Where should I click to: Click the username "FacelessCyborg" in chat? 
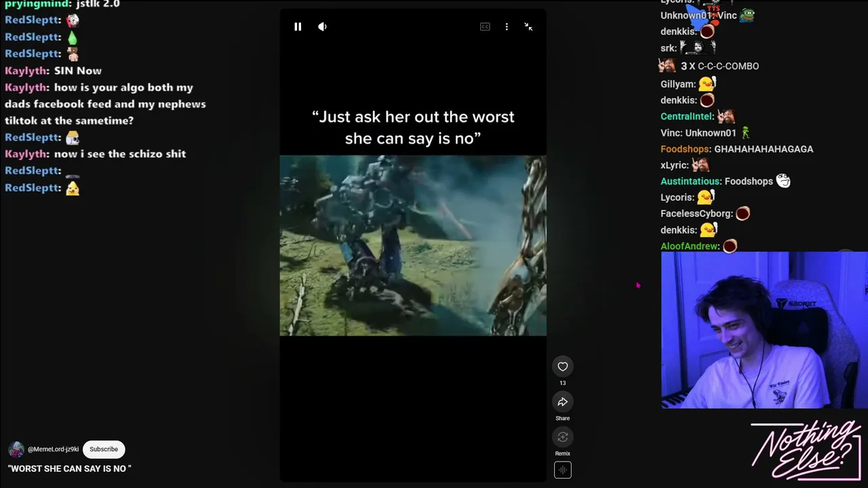click(x=696, y=214)
